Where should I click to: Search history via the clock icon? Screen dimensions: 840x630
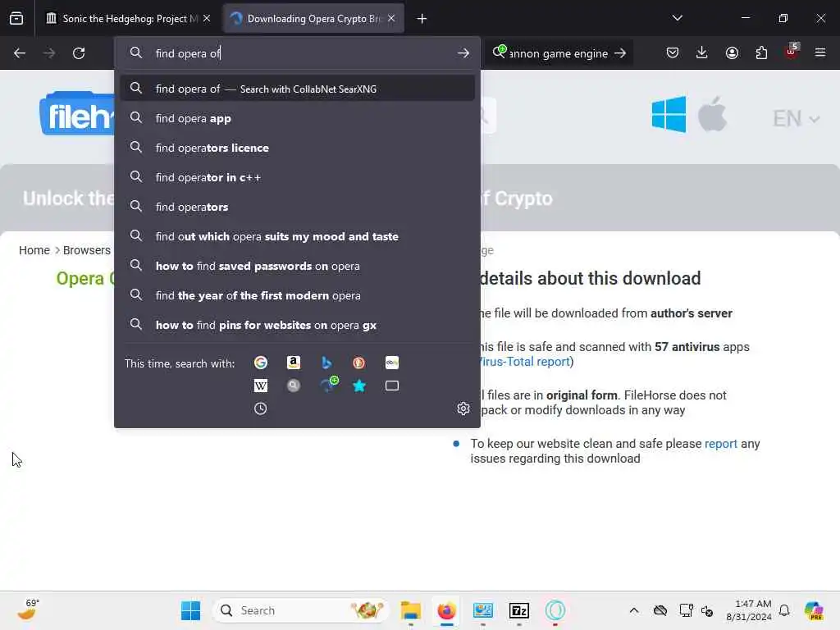(260, 409)
